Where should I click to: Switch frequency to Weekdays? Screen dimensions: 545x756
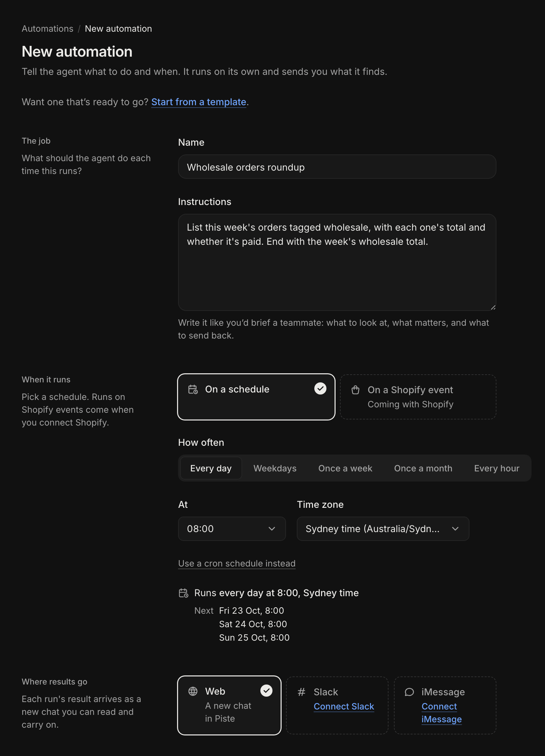(275, 468)
